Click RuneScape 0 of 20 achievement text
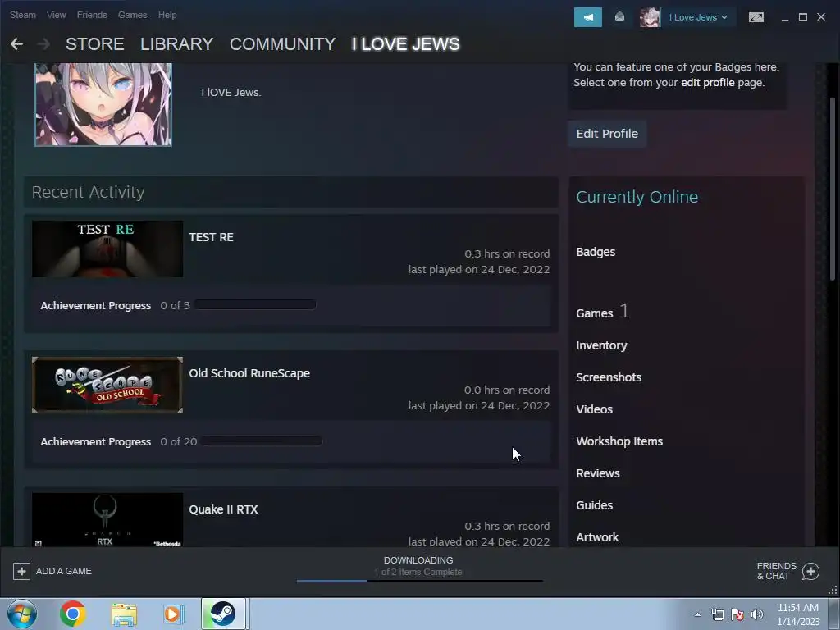 [178, 442]
